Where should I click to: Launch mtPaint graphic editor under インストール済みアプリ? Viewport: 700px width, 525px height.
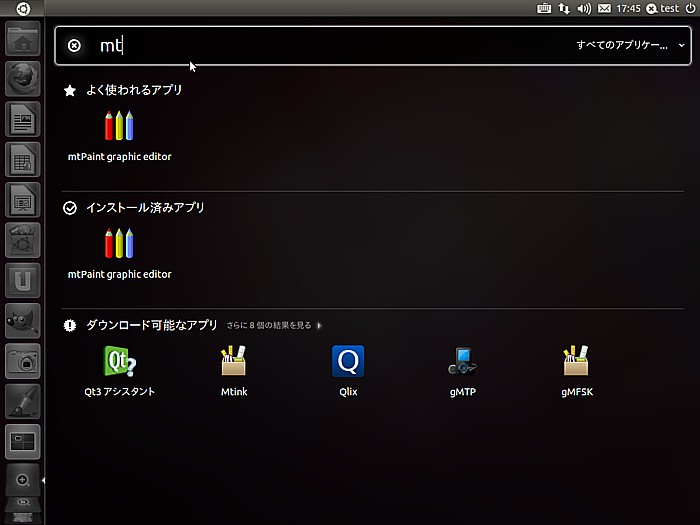[119, 253]
